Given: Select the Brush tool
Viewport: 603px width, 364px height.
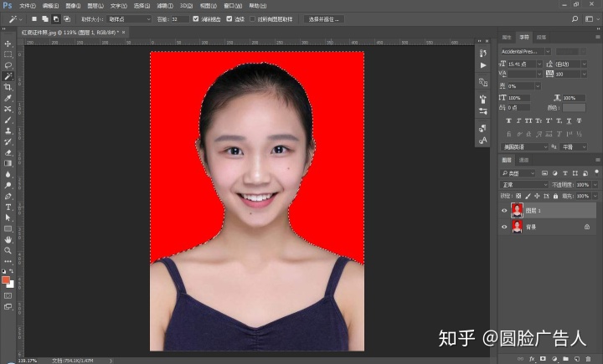Looking at the screenshot, I should click(x=8, y=120).
